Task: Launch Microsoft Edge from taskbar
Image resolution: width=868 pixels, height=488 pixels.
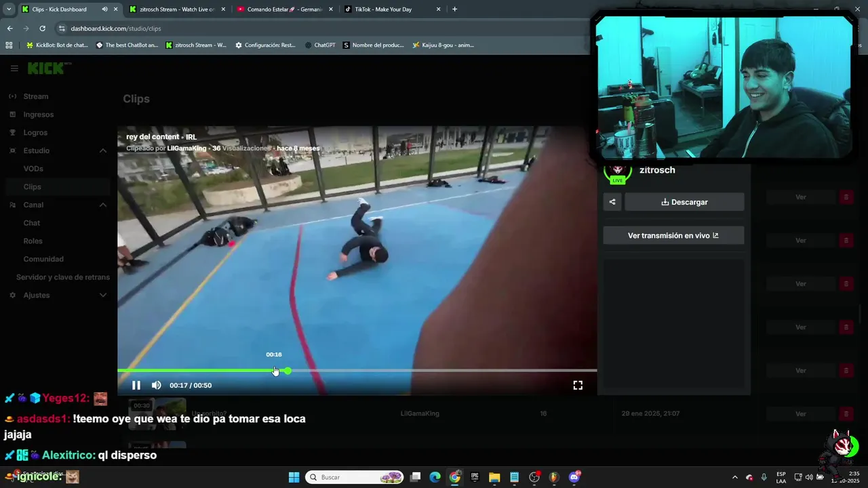Action: tap(435, 477)
